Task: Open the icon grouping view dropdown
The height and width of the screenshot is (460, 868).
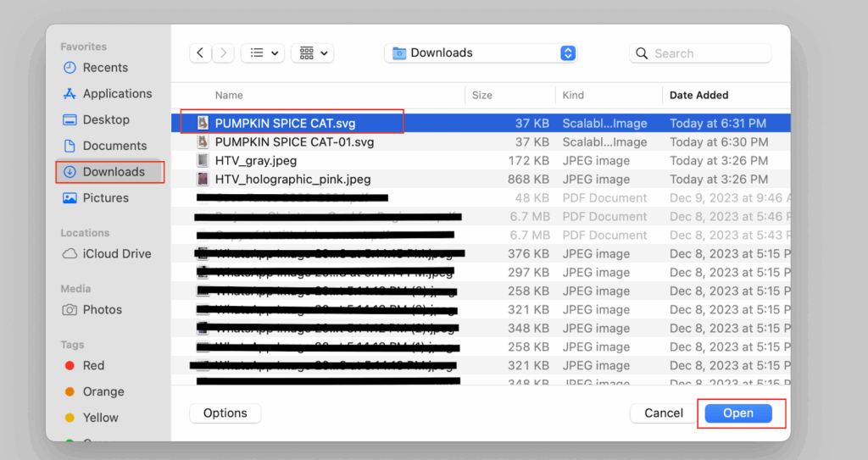Action: pos(312,53)
